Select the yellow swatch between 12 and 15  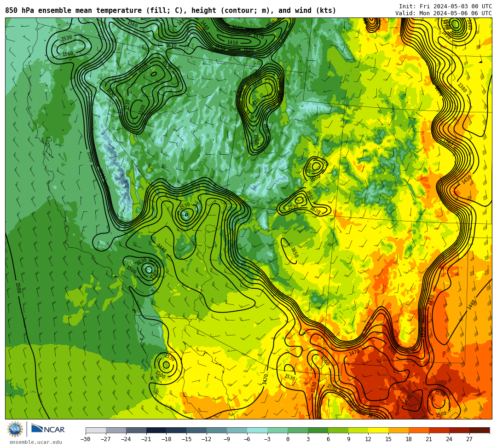pos(378,430)
